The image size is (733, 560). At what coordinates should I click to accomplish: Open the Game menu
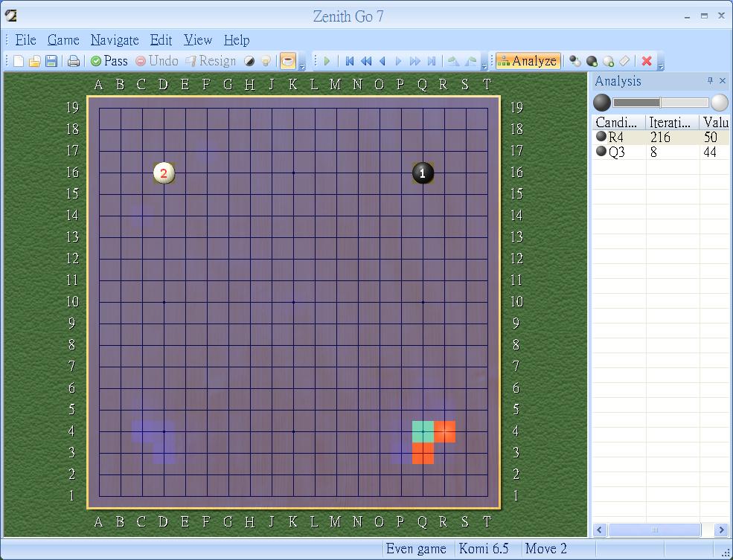tap(63, 40)
